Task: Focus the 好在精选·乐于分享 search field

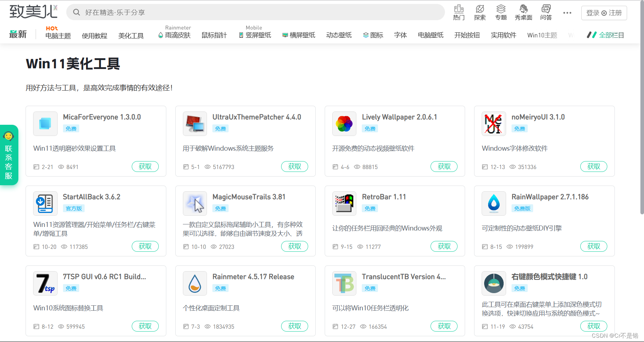Action: point(256,12)
